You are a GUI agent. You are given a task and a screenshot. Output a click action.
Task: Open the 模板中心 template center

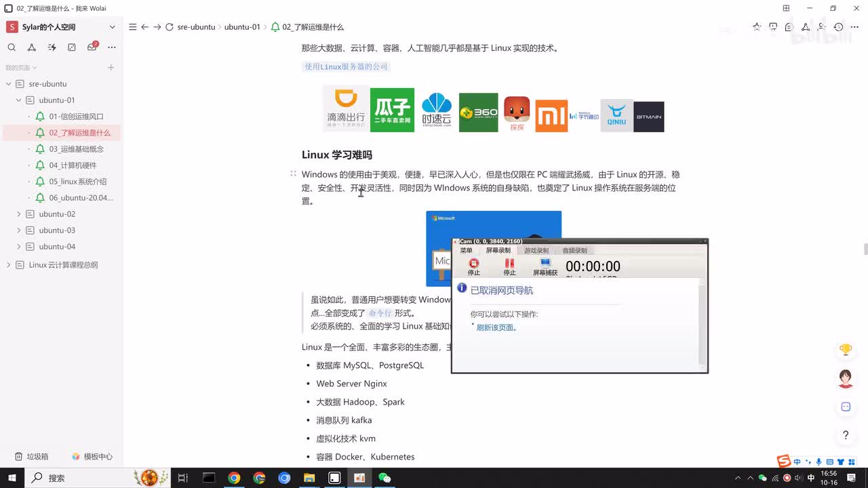click(92, 457)
